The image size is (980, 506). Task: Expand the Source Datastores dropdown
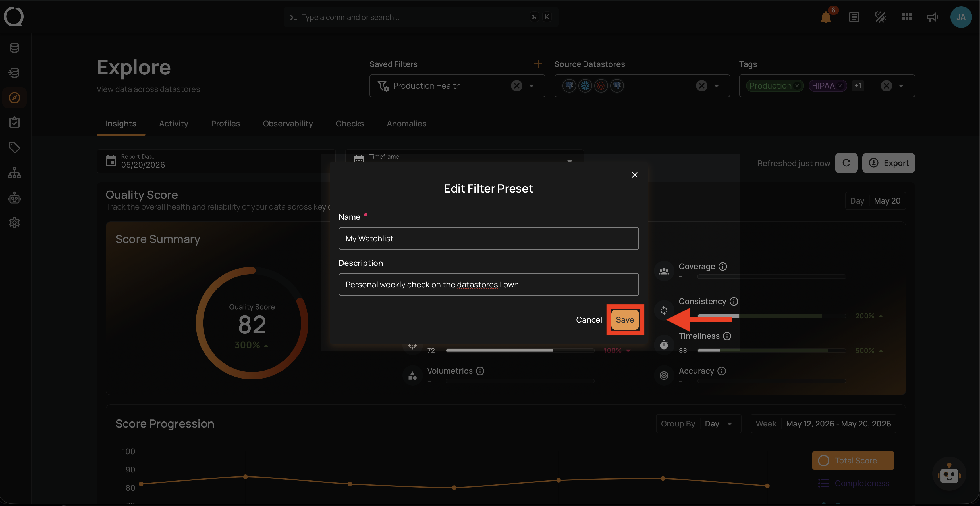pos(716,86)
